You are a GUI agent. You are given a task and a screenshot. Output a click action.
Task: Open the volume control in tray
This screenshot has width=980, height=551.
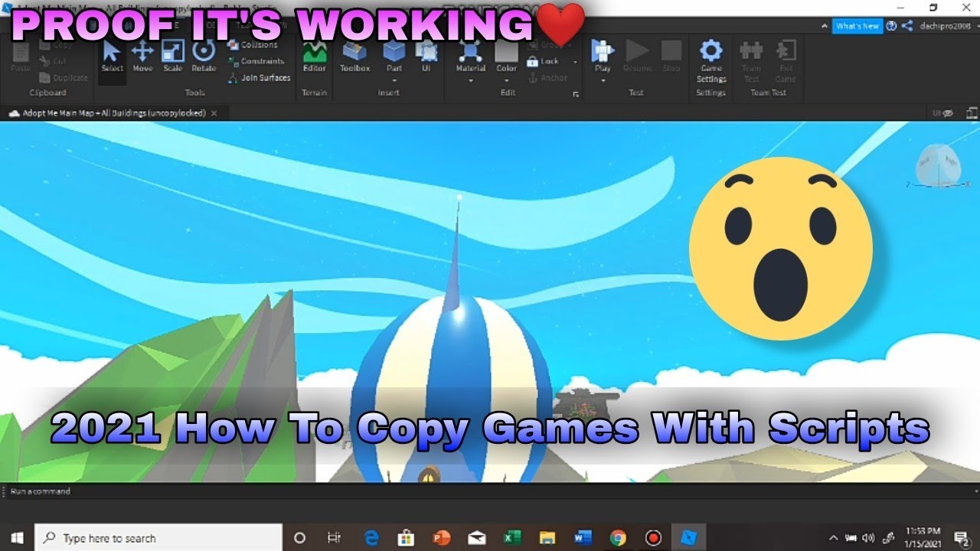coord(869,537)
